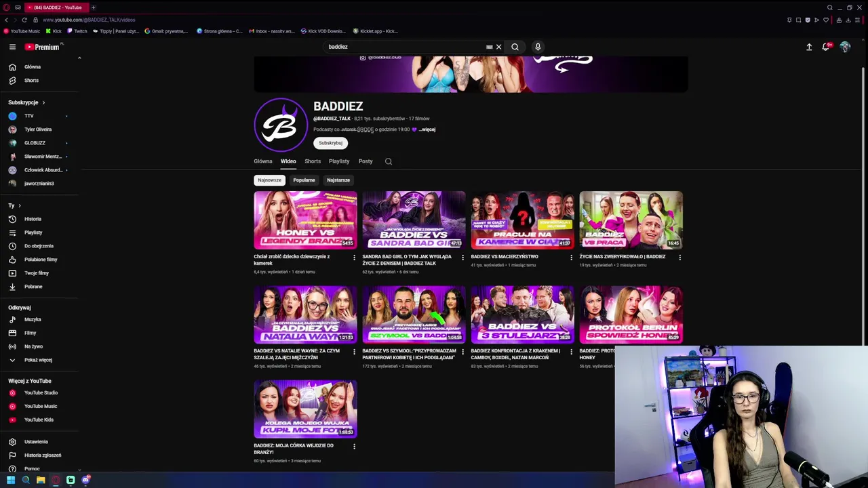The height and width of the screenshot is (488, 868).
Task: Open the YouTube hamburger guide menu
Action: point(12,47)
